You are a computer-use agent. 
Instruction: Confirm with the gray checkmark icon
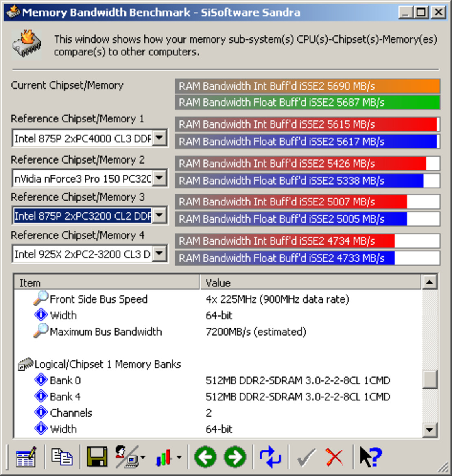tap(306, 457)
